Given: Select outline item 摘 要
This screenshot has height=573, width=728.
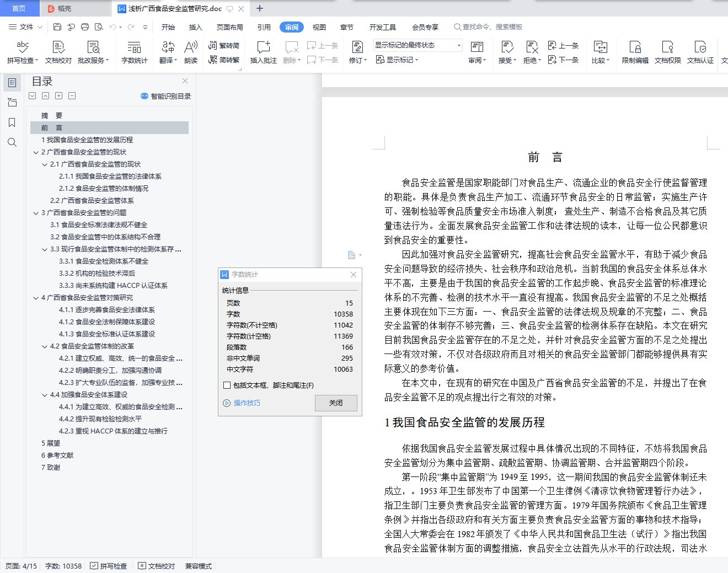Looking at the screenshot, I should pos(52,116).
